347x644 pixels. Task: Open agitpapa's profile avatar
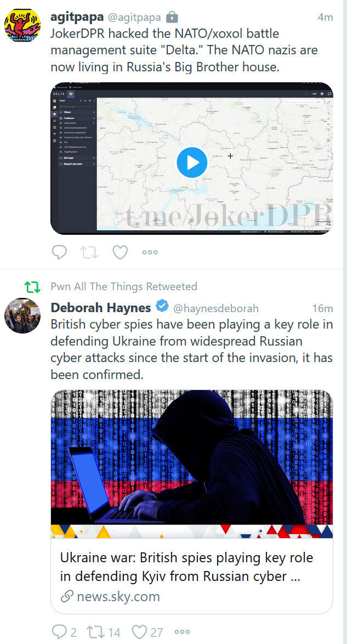pos(22,25)
